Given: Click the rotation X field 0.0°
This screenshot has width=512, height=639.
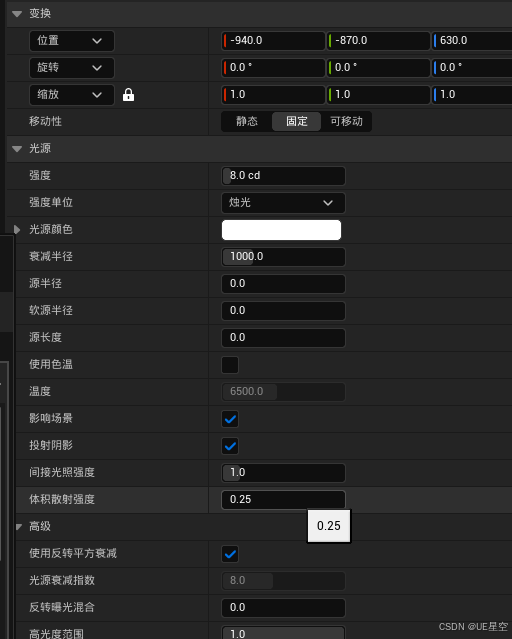Looking at the screenshot, I should (x=273, y=68).
